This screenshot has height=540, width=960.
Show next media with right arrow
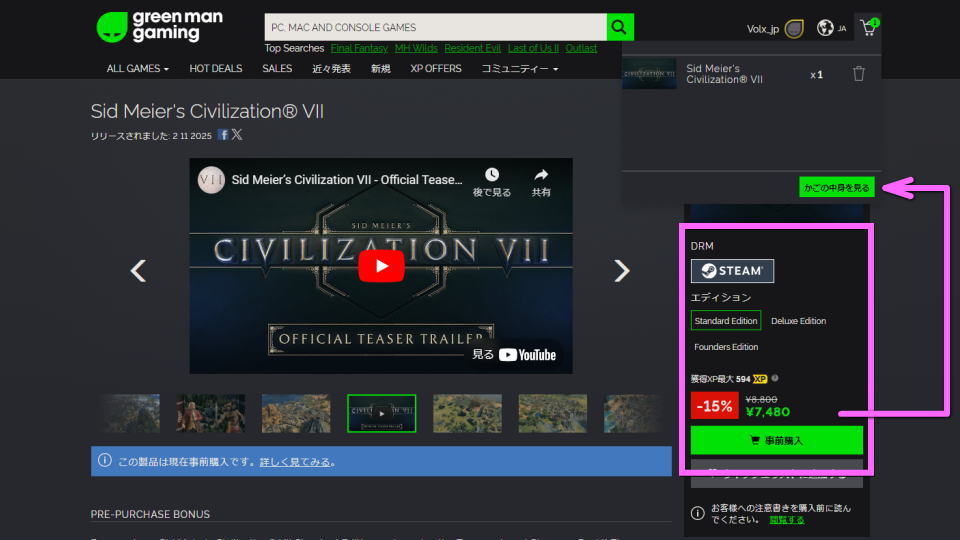(x=622, y=271)
